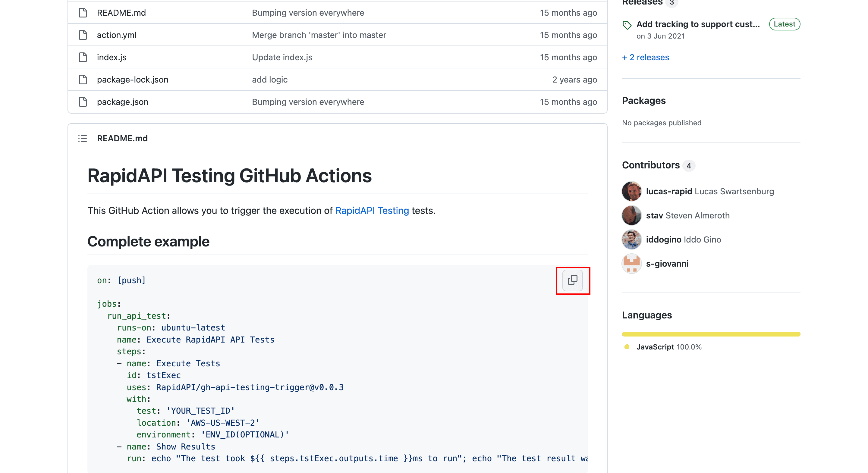Open 'Merge branch master into master' commit
Image resolution: width=868 pixels, height=473 pixels.
click(319, 35)
